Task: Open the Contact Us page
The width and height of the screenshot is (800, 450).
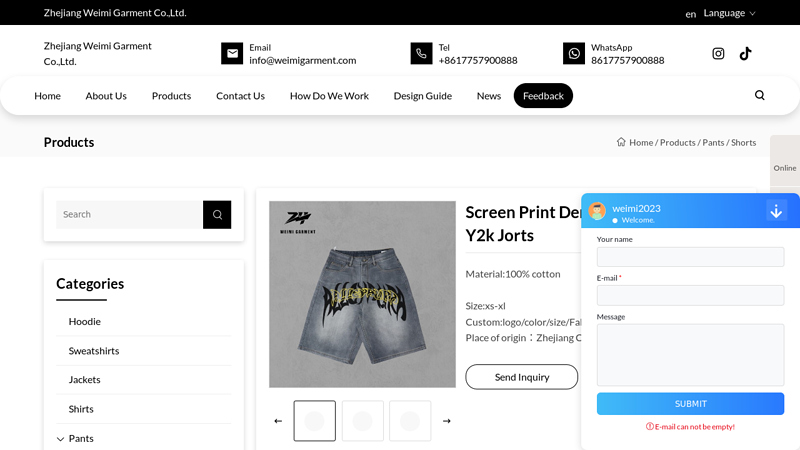Action: click(x=240, y=96)
